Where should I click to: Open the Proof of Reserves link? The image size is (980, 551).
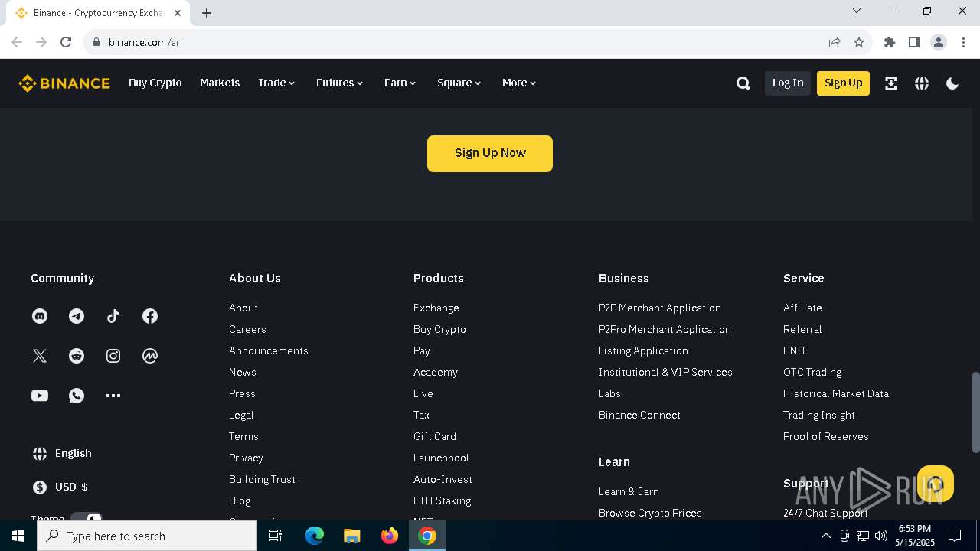[x=826, y=436]
